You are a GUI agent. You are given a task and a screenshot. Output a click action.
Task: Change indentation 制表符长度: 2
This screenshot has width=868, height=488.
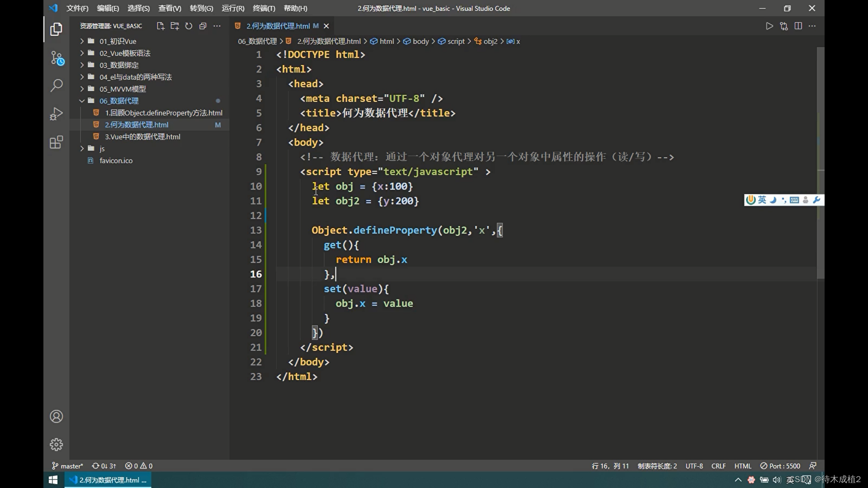[657, 466]
